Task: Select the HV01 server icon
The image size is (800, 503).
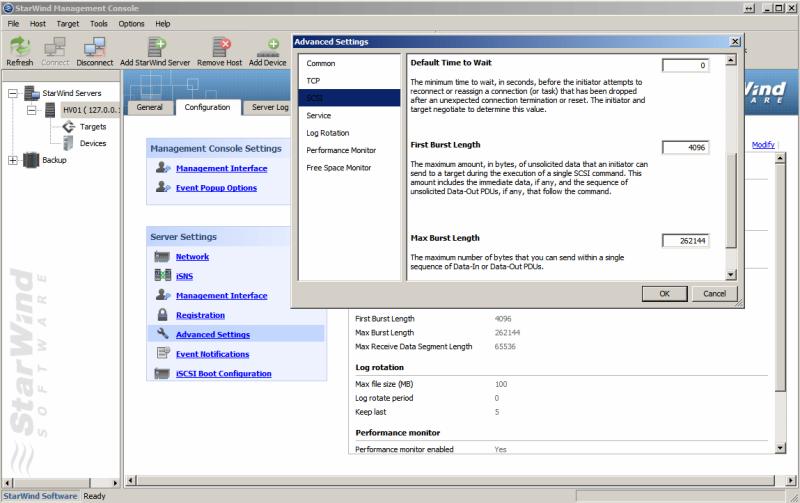Action: pyautogui.click(x=50, y=110)
